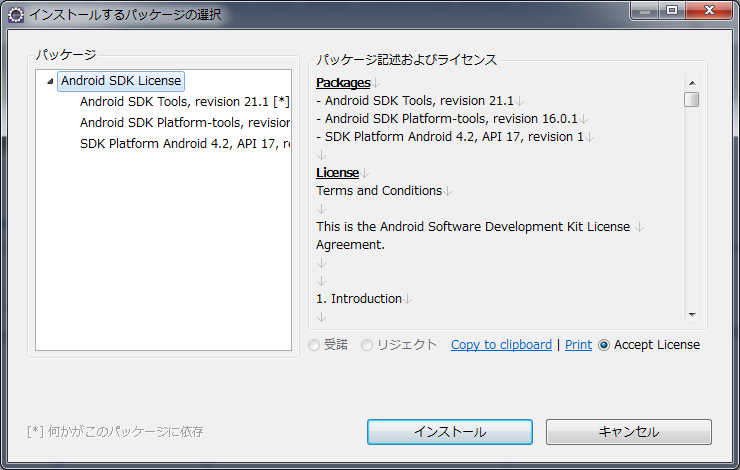The width and height of the screenshot is (740, 470).
Task: Click the gear icon in title bar
Action: click(16, 15)
